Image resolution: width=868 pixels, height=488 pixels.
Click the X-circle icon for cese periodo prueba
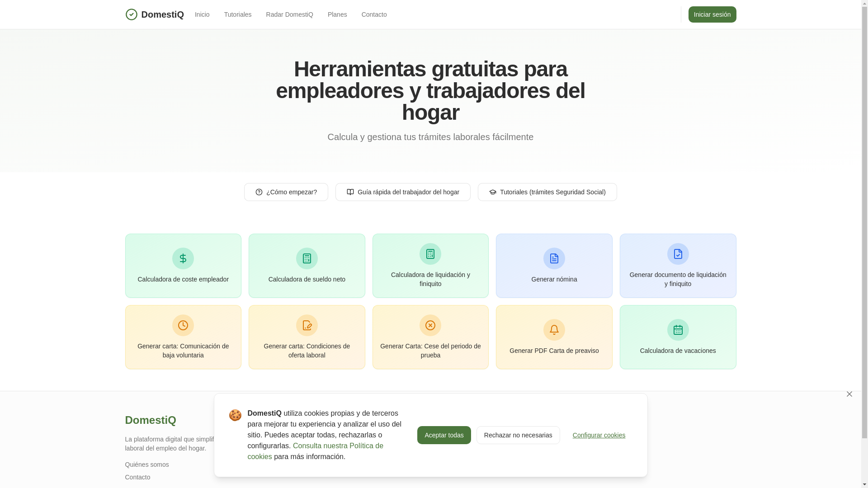(x=430, y=325)
